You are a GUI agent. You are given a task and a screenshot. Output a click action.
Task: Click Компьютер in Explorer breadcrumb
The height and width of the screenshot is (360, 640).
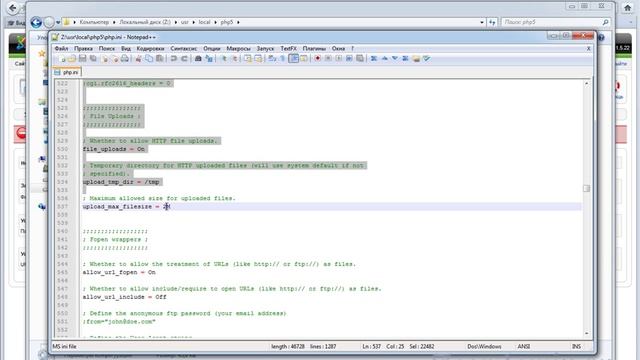point(94,22)
